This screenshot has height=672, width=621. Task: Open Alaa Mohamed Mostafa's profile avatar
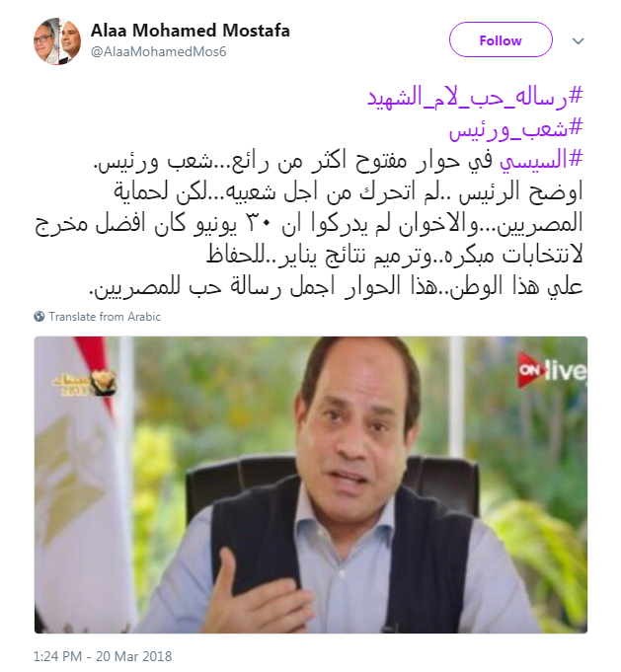(57, 41)
